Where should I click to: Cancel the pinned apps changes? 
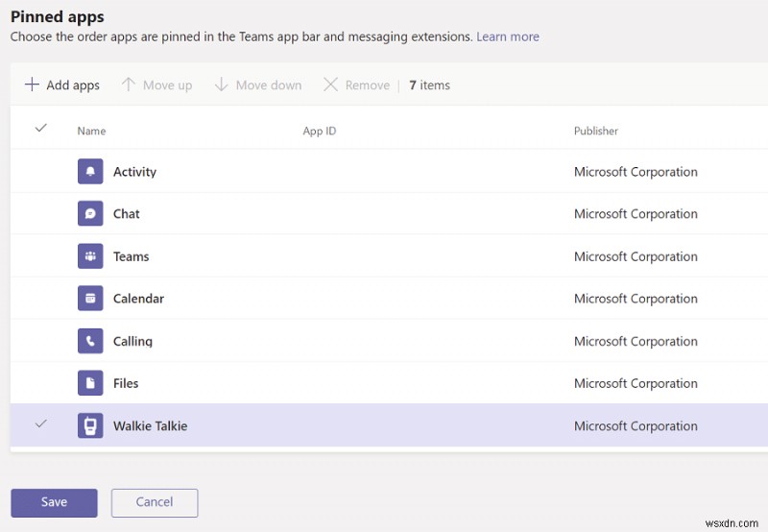click(155, 502)
